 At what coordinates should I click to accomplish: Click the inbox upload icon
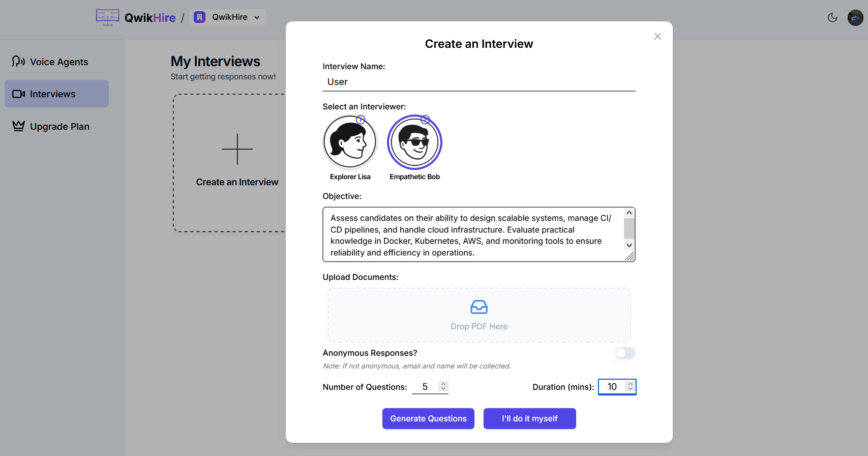point(479,307)
